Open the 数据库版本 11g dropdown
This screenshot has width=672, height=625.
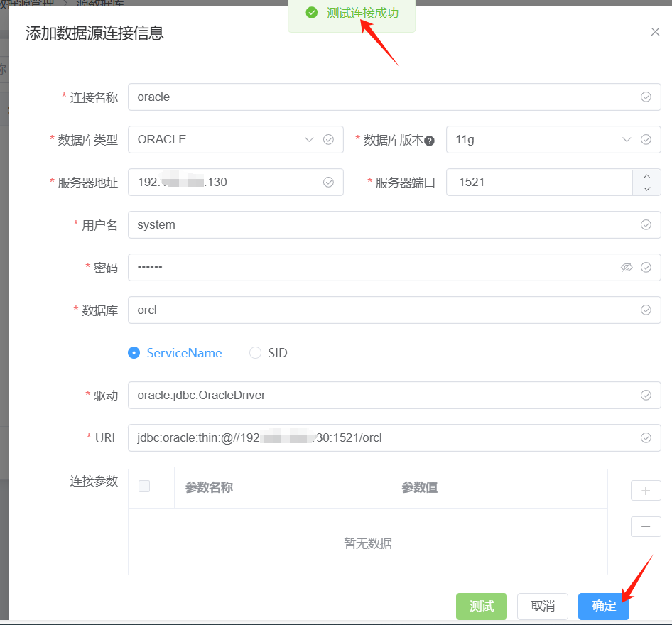tap(553, 140)
